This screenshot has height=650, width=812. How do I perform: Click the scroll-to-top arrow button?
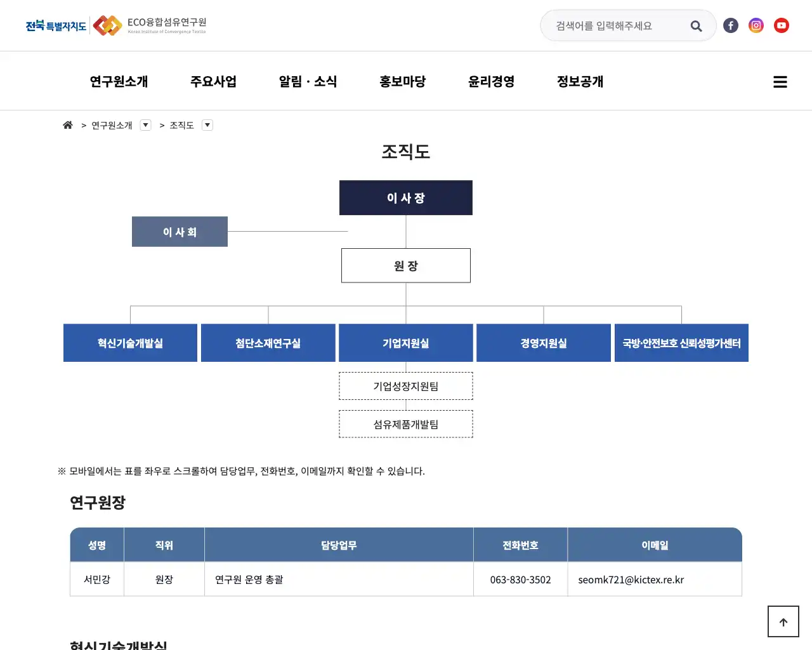click(783, 621)
